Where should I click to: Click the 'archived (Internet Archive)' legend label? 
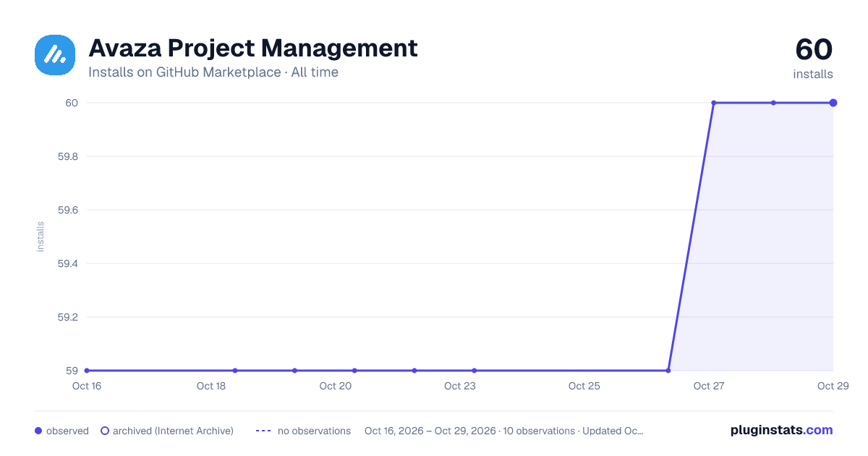point(173,431)
